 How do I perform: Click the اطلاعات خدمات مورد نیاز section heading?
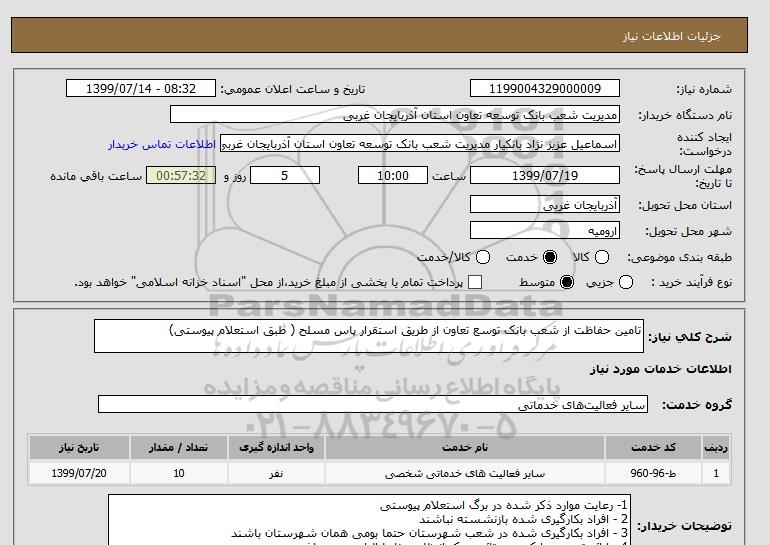click(x=660, y=369)
